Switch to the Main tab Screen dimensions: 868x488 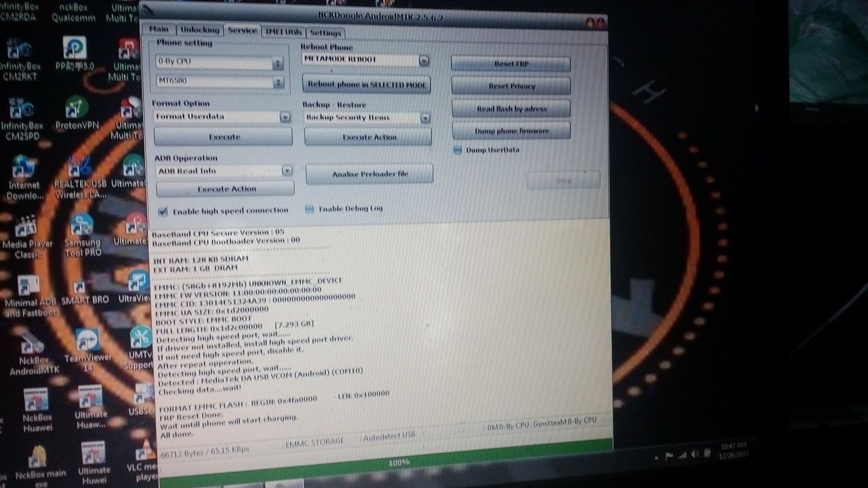(x=159, y=29)
